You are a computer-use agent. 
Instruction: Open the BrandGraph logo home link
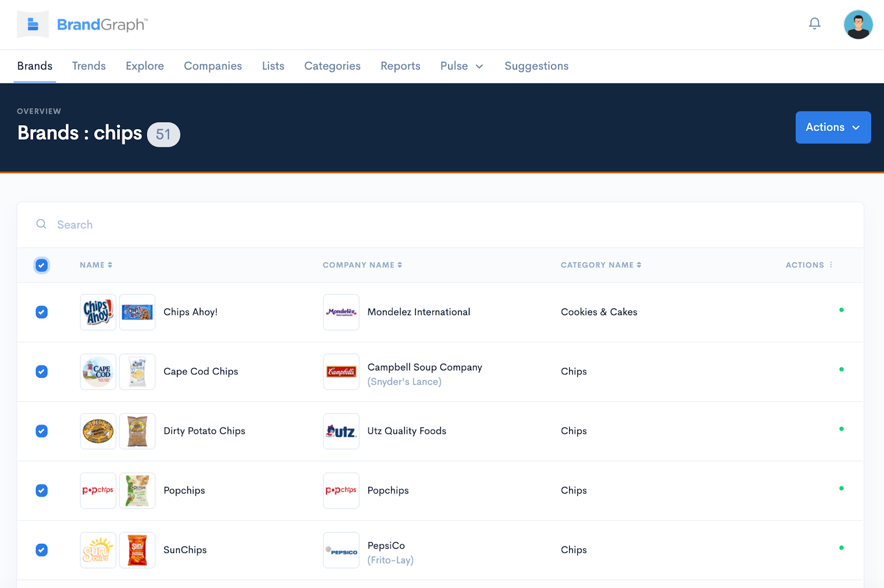click(x=82, y=24)
